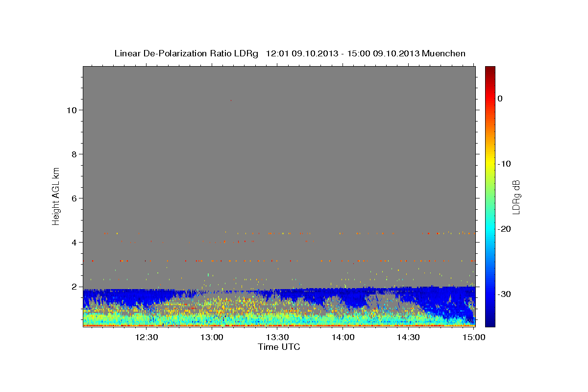Click the 14:30 time tick label
Viewport: 588px width, 392px height.
[409, 337]
